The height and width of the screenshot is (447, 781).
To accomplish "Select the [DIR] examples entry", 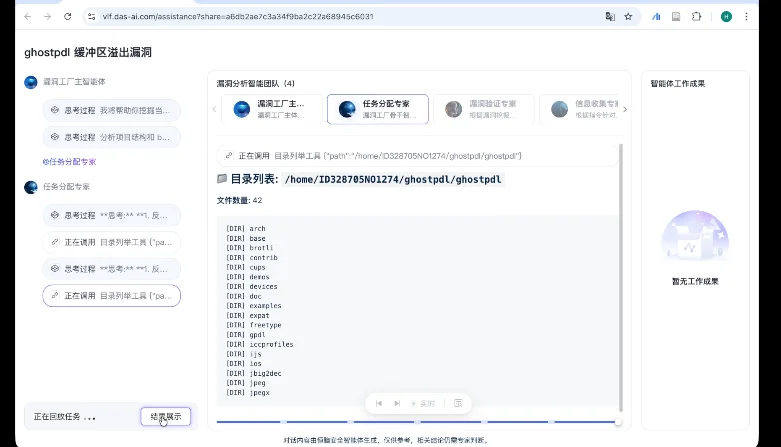I will (254, 306).
